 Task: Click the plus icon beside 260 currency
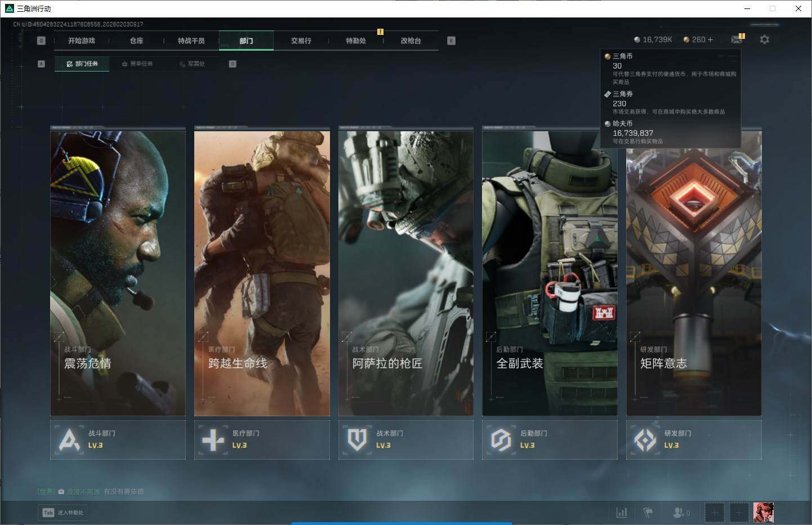[x=710, y=39]
